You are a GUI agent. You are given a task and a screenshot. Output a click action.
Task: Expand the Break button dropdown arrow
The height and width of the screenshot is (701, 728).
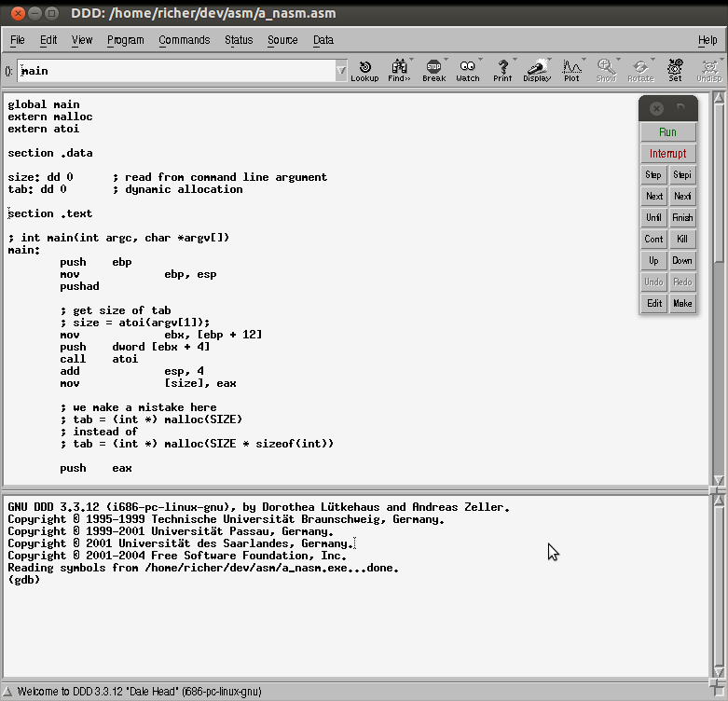click(x=446, y=60)
